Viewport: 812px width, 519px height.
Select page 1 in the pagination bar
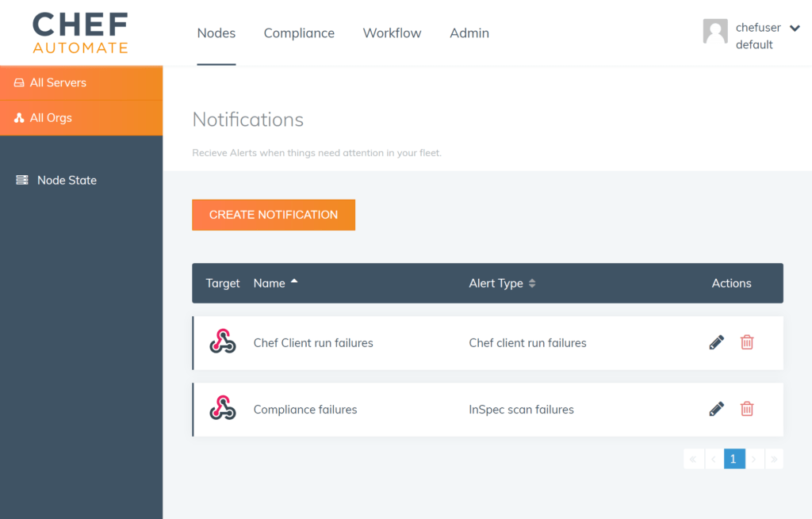point(733,459)
